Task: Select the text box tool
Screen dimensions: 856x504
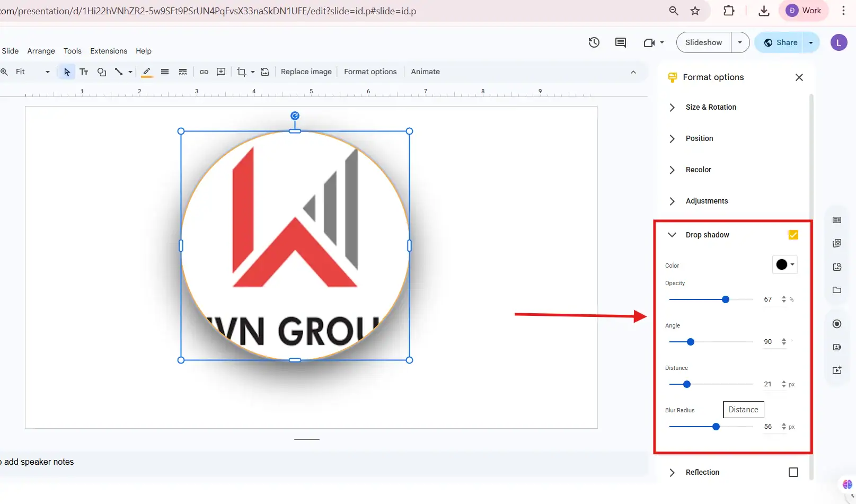Action: coord(84,72)
